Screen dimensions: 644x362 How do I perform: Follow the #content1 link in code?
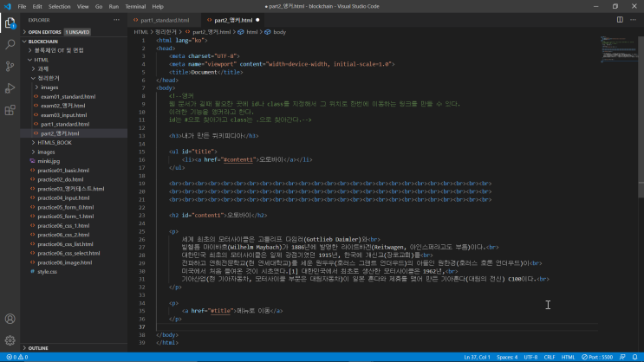point(238,159)
